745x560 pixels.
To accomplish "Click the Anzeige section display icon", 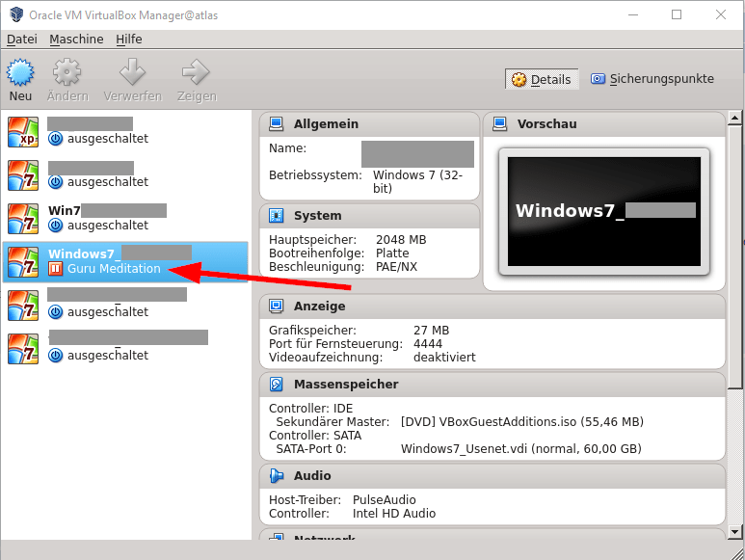I will coord(276,306).
